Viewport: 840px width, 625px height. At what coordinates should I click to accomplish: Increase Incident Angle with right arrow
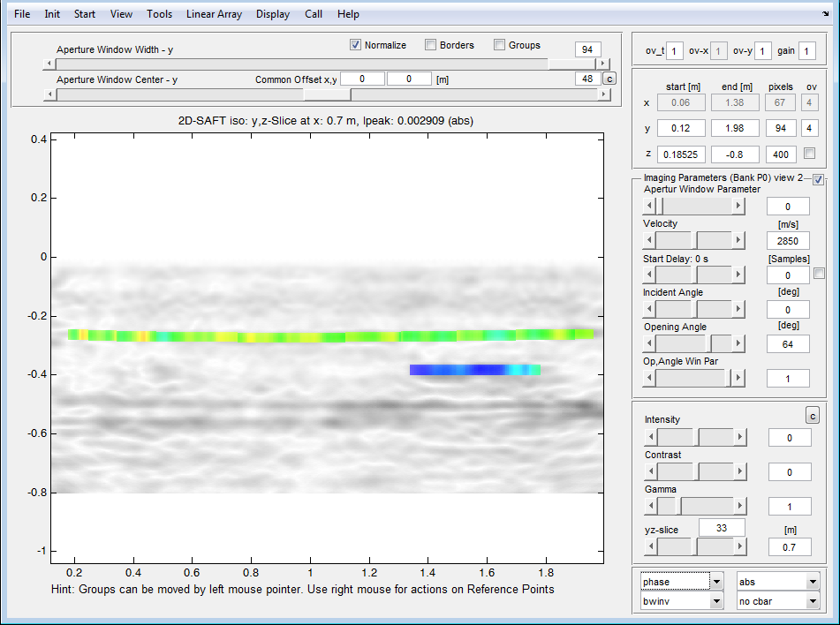click(738, 309)
